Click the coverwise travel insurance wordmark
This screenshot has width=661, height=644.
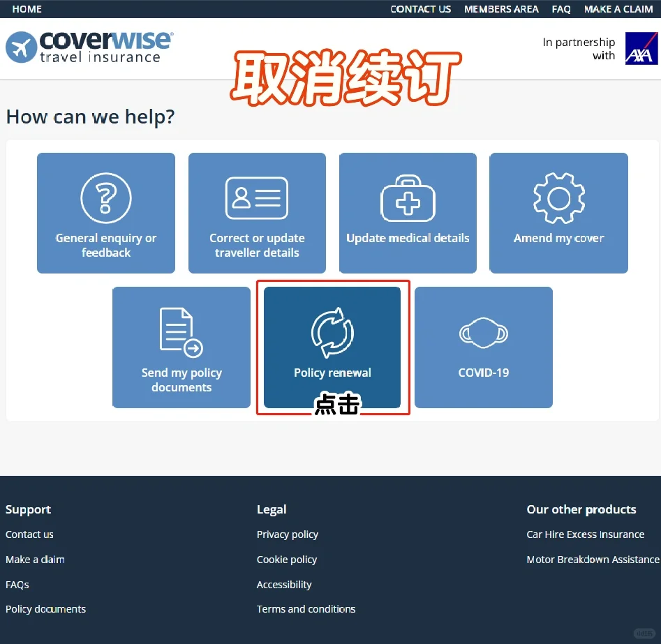click(x=105, y=47)
